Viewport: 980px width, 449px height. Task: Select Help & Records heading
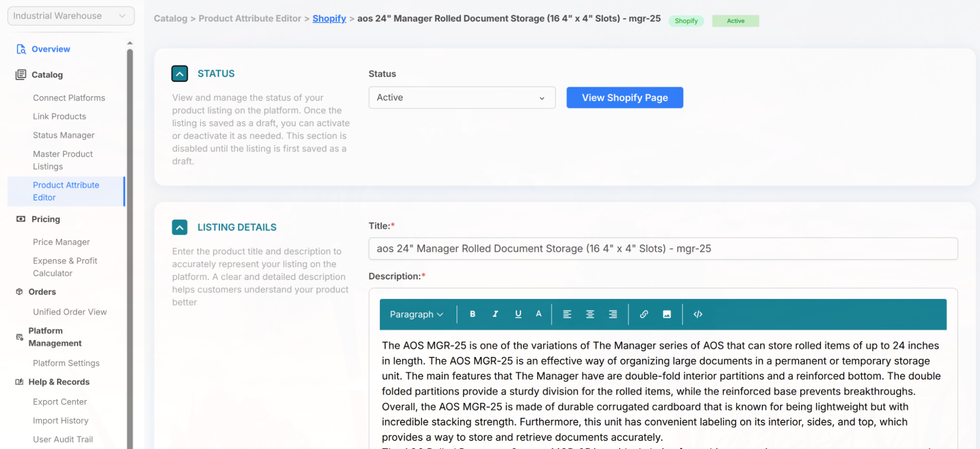tap(59, 382)
